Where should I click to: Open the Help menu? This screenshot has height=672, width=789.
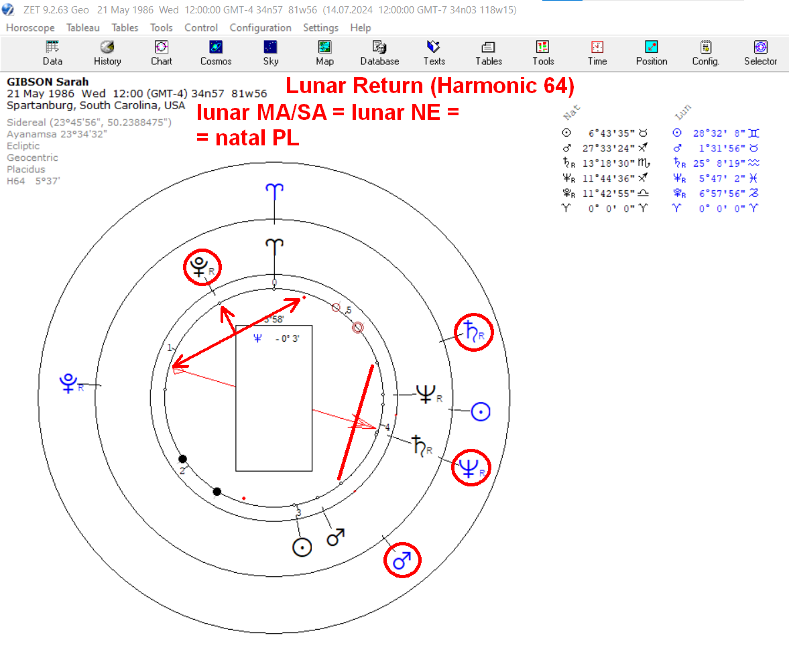(x=360, y=27)
